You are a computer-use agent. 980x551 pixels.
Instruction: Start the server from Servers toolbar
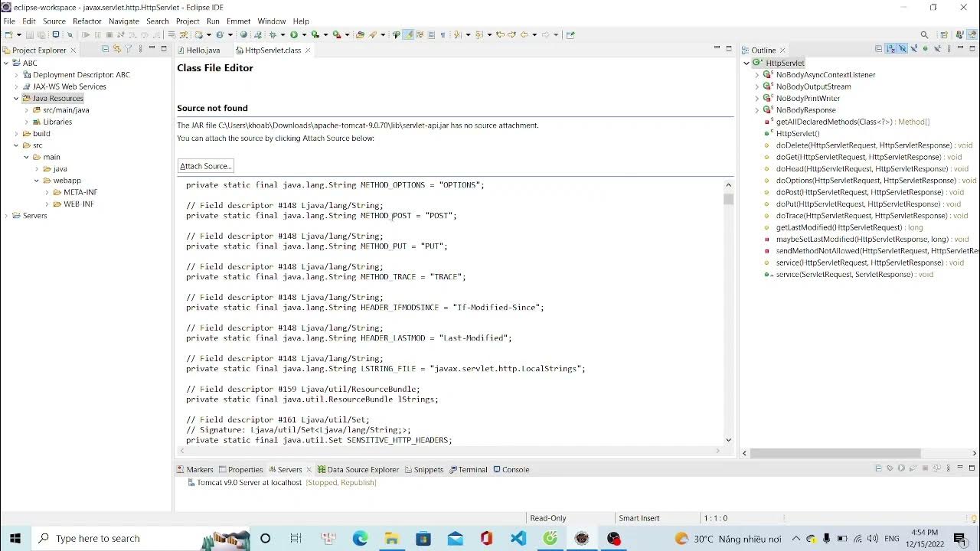[901, 468]
